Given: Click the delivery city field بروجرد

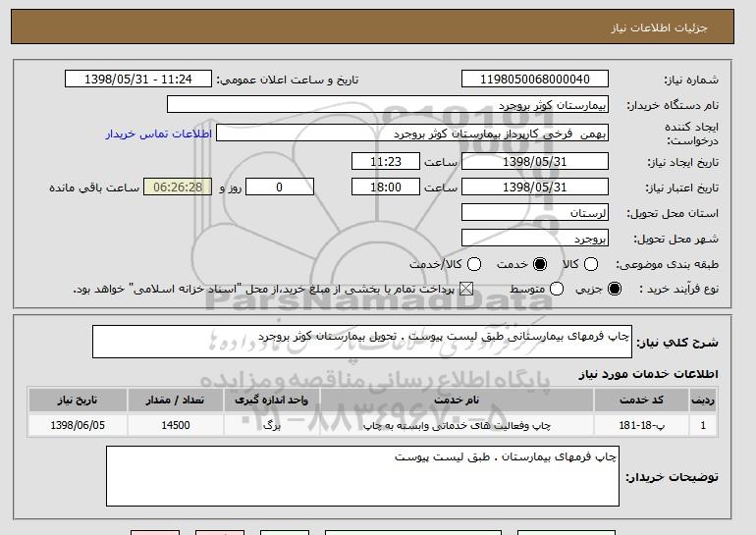Looking at the screenshot, I should click(x=535, y=239).
